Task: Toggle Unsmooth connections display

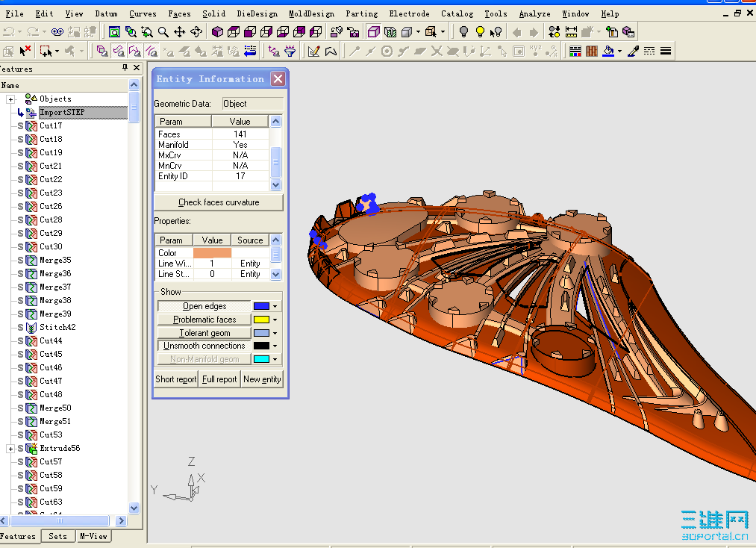Action: point(204,346)
